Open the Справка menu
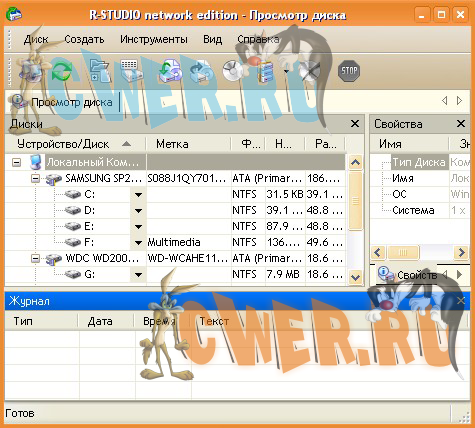Screen dimensions: 475x428 point(258,39)
